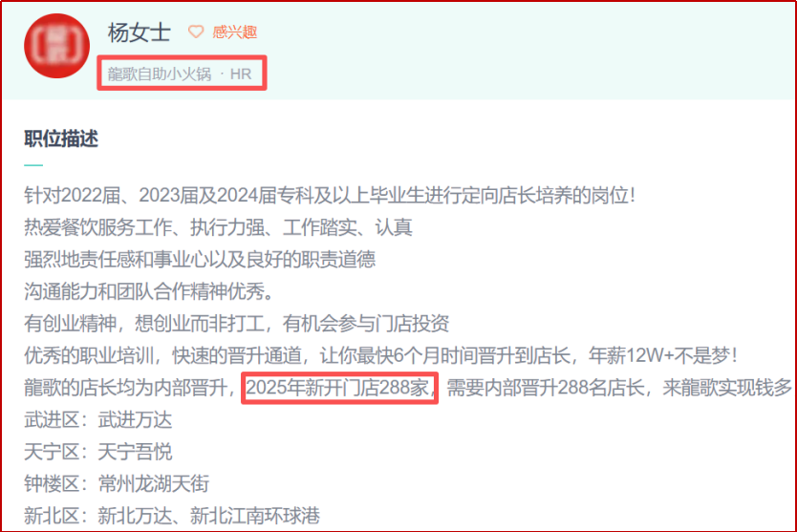Click the 职位描述 section heading
The width and height of the screenshot is (797, 532).
point(61,138)
